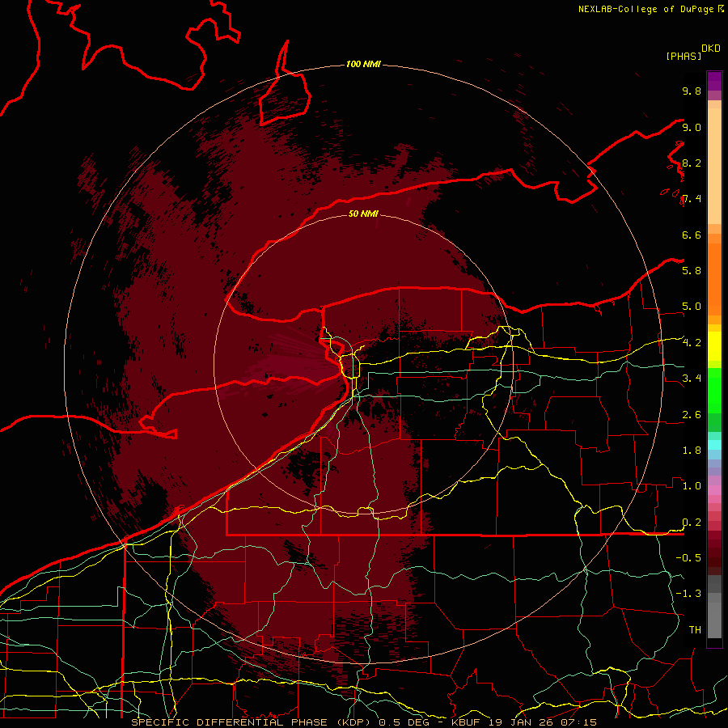Click the 3.4 scale value label
Viewport: 728px width, 728px height.
692,379
